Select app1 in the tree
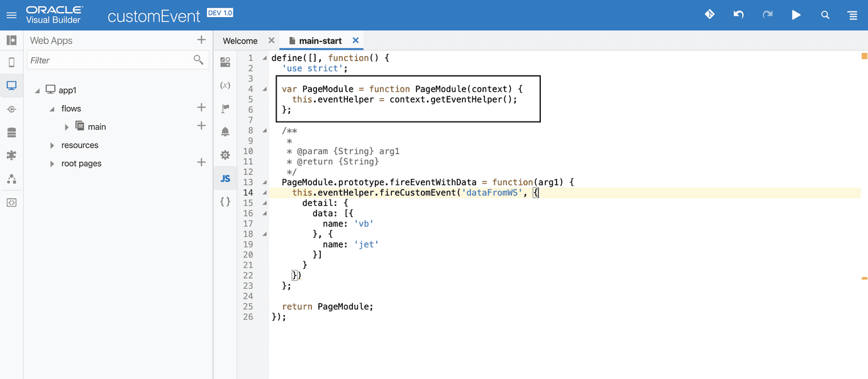 coord(67,90)
